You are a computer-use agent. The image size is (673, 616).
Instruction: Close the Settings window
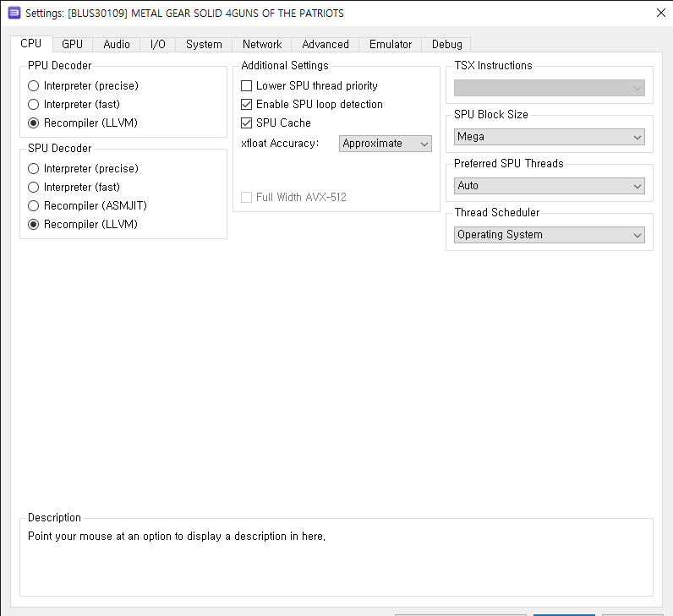point(661,13)
